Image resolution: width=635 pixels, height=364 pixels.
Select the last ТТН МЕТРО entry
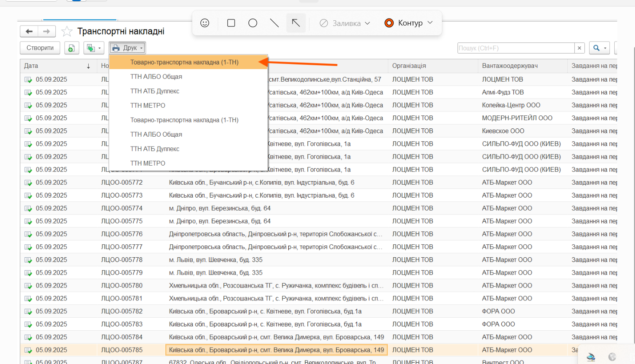(189, 163)
